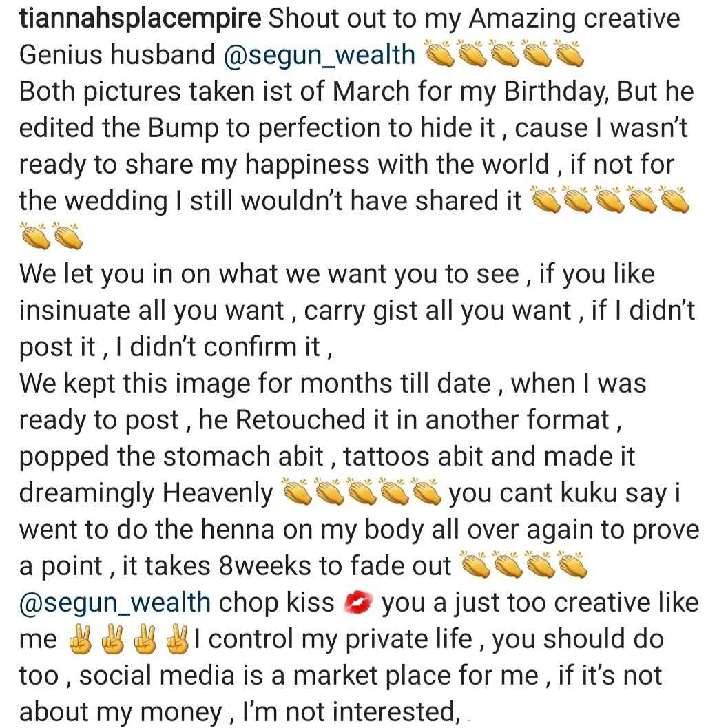The height and width of the screenshot is (728, 728).
Task: Click first victory hand emoji after 'me'
Action: coord(81,639)
